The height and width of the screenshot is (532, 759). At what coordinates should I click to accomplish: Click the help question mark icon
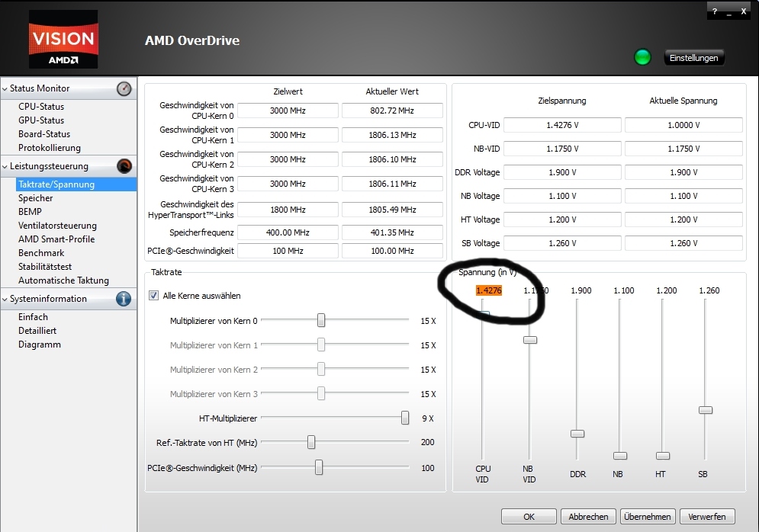tap(715, 11)
